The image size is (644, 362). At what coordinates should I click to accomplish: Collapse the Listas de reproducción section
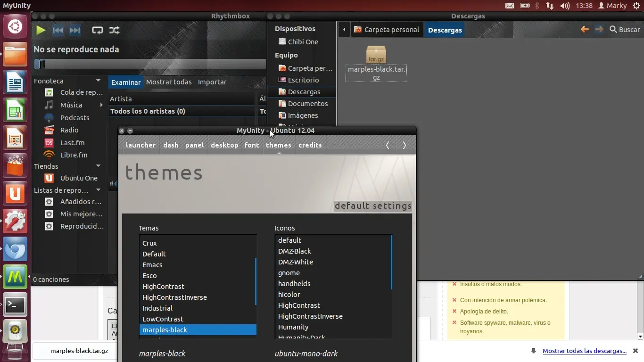point(98,190)
